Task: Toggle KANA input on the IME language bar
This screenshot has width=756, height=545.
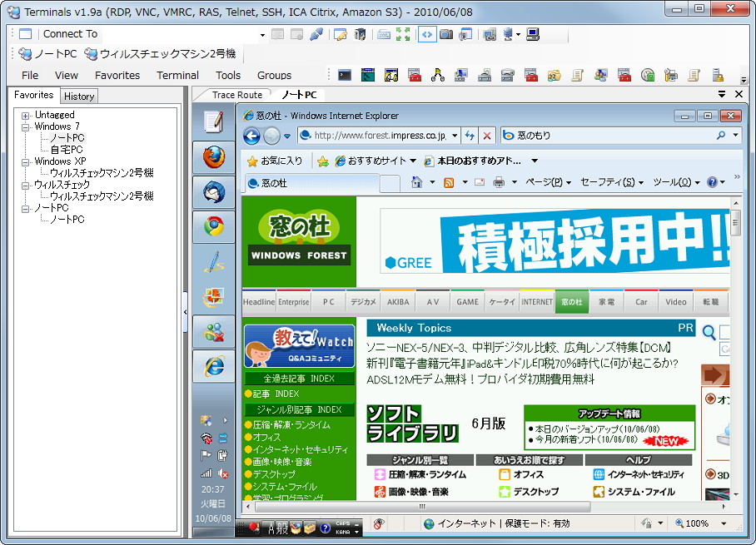Action: pos(342,533)
